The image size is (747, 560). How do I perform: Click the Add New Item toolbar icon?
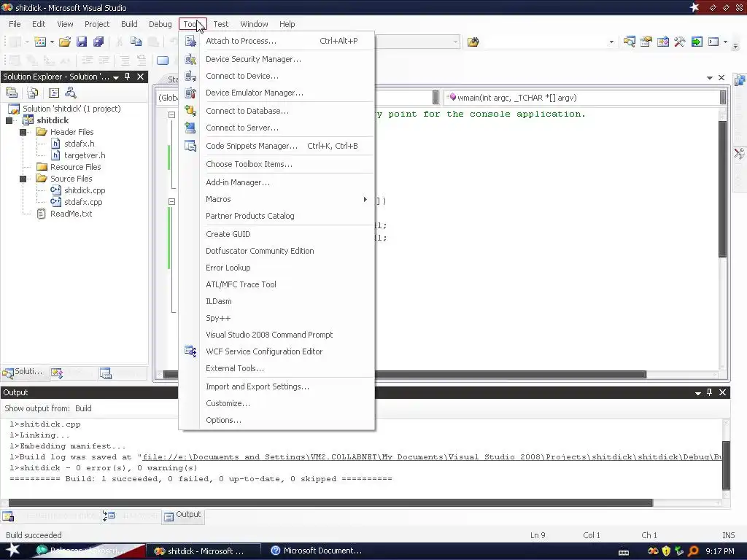[x=40, y=42]
